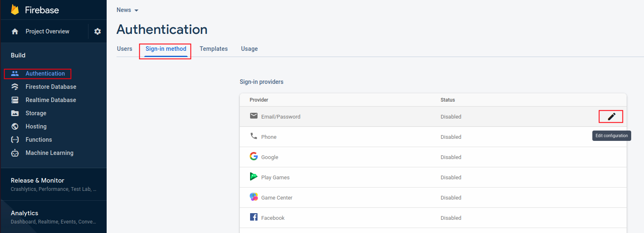This screenshot has width=644, height=233.
Task: Select Authentication in the sidebar
Action: click(x=45, y=74)
